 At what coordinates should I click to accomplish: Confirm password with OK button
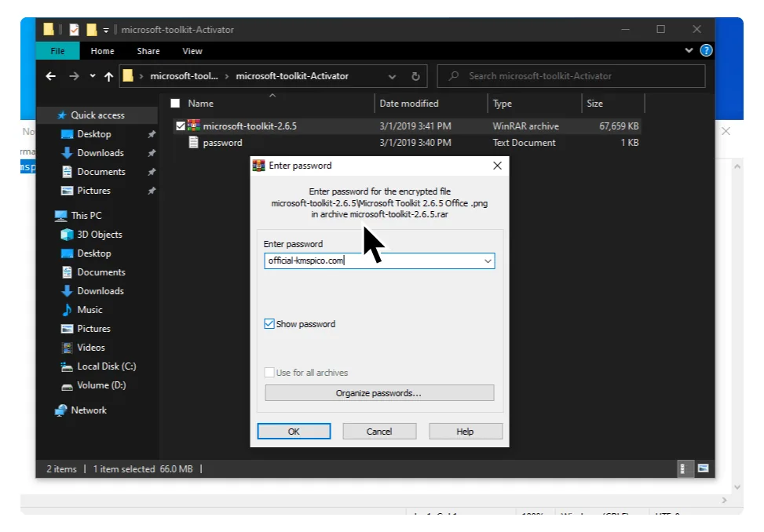click(294, 432)
